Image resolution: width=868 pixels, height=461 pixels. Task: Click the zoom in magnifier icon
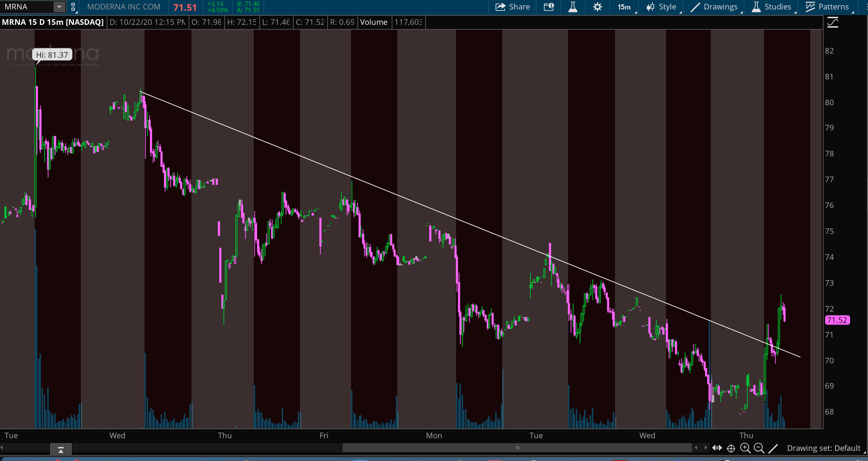pyautogui.click(x=745, y=448)
